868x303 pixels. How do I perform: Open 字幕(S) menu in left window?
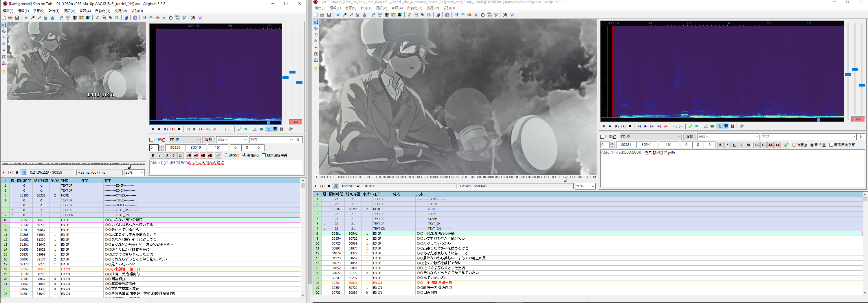(38, 11)
